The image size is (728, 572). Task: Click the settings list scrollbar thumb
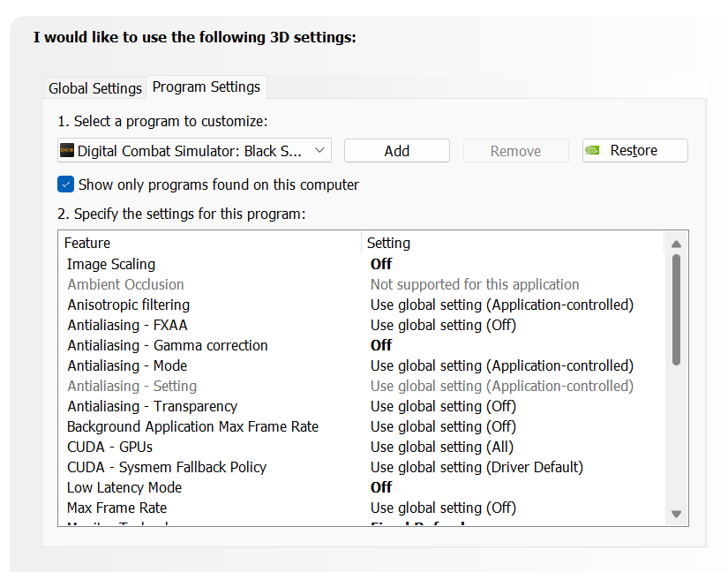[676, 310]
